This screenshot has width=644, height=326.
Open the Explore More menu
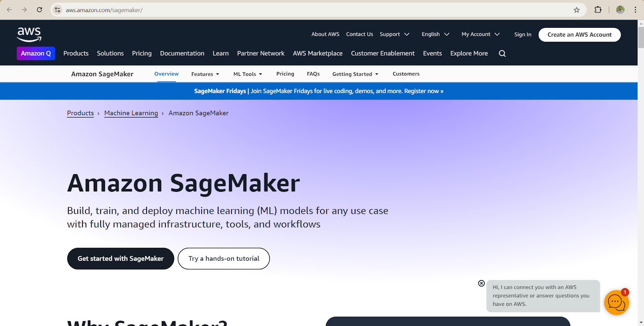469,53
